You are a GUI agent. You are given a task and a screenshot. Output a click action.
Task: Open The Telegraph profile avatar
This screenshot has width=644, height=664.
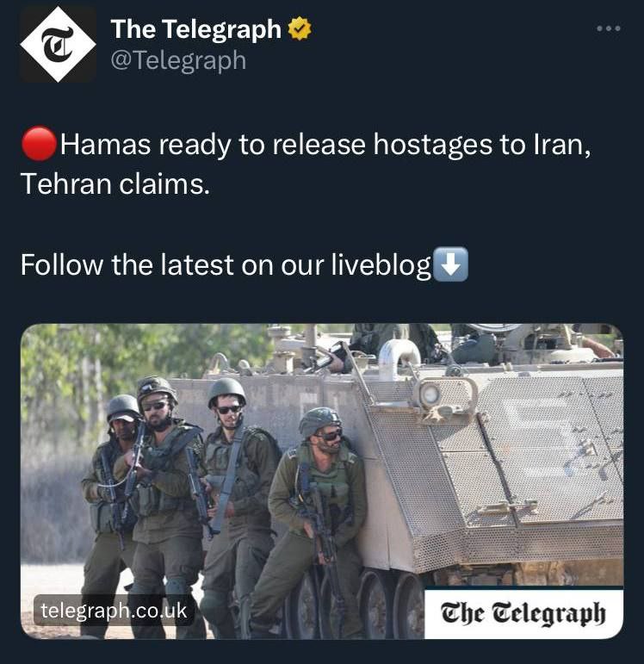[x=58, y=44]
